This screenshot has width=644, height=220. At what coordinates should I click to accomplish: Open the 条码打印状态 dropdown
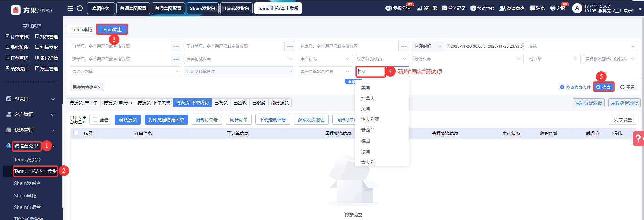tap(382, 59)
